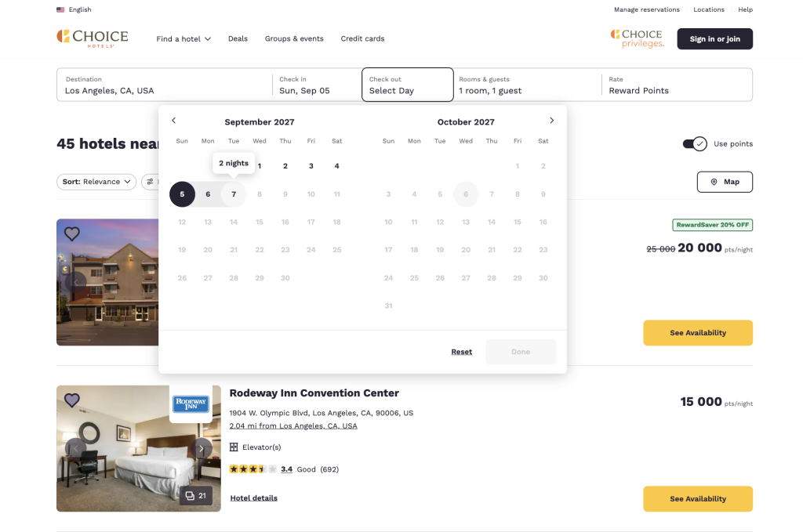Click the Choice Privileges logo
Viewport: 803px width, 532px height.
[637, 39]
